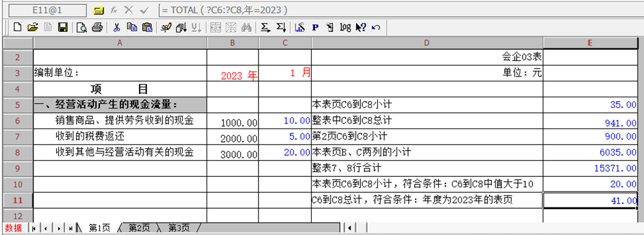Click the cell with value 3000.00

(x=233, y=152)
